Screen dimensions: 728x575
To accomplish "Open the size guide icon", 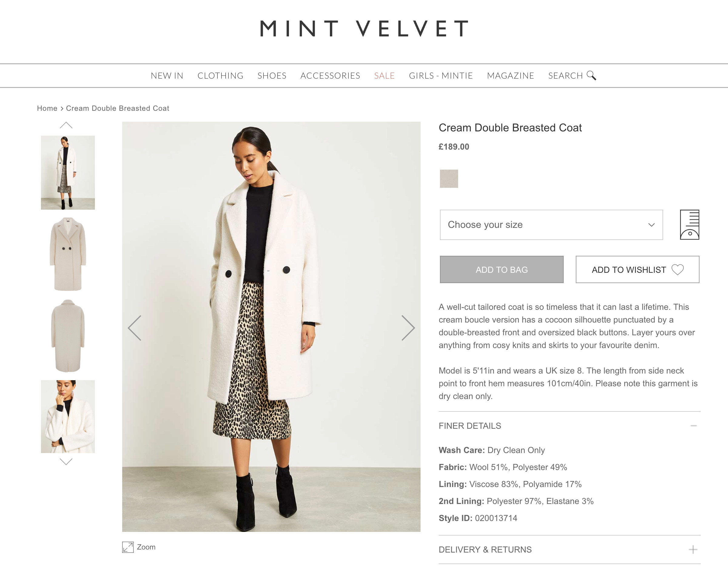I will 689,225.
